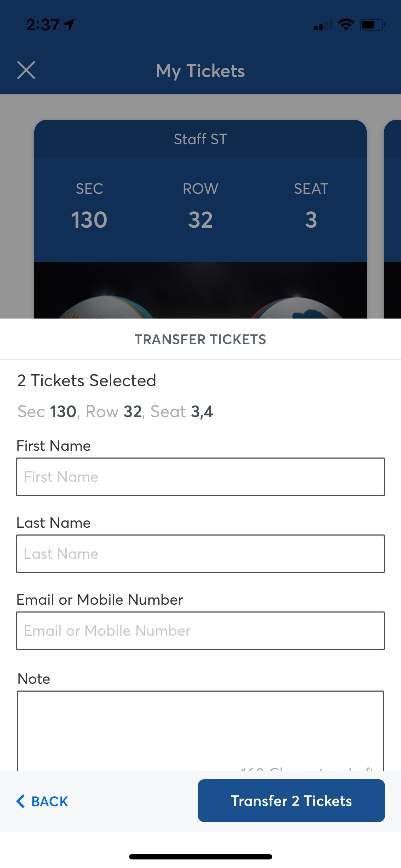Tap the BACK link text
Screen dimensions: 401x868
pyautogui.click(x=50, y=801)
